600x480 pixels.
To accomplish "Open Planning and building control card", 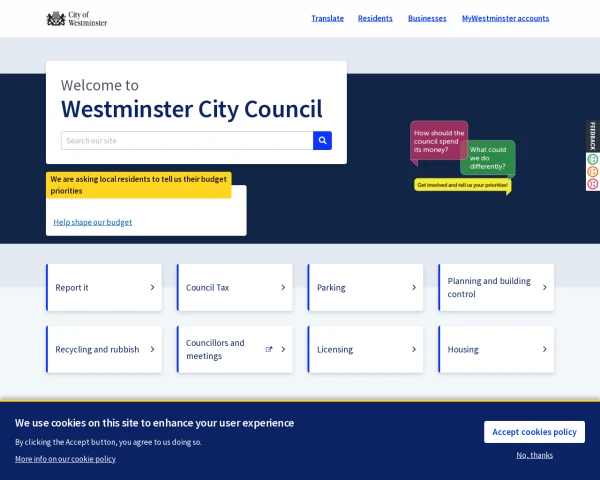I will [496, 287].
